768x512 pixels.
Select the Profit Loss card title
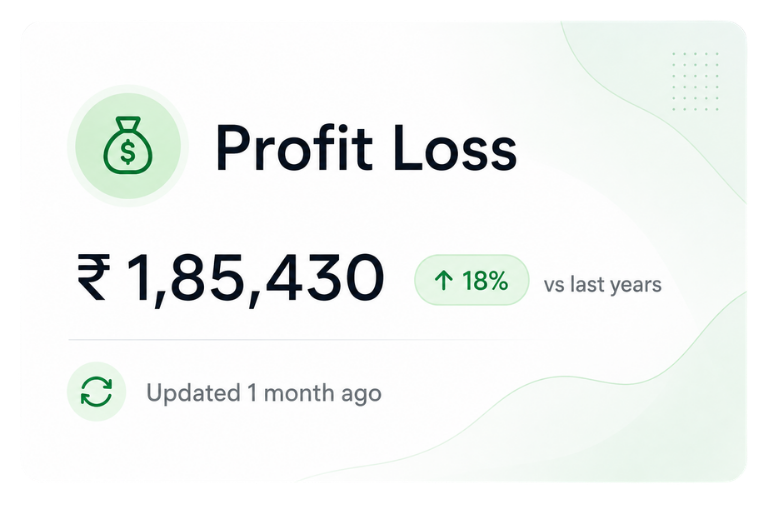point(366,148)
